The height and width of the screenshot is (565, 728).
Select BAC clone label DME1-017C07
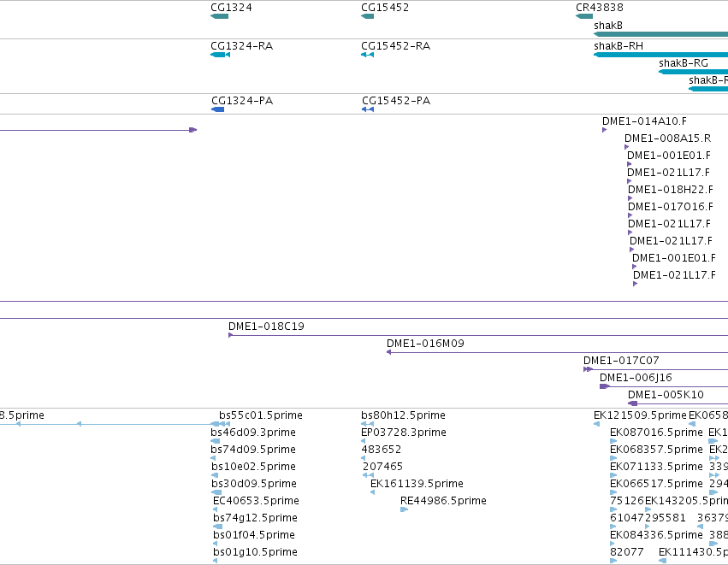(x=621, y=361)
